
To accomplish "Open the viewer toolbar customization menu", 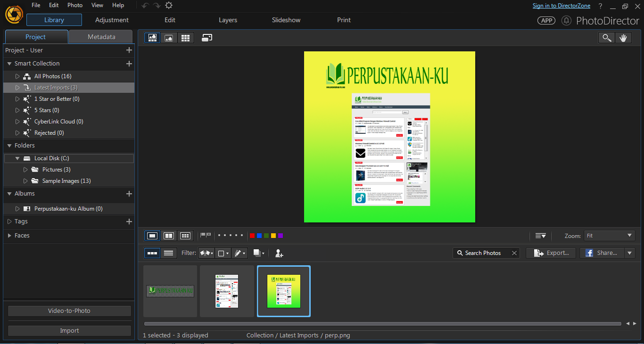I will tap(540, 236).
